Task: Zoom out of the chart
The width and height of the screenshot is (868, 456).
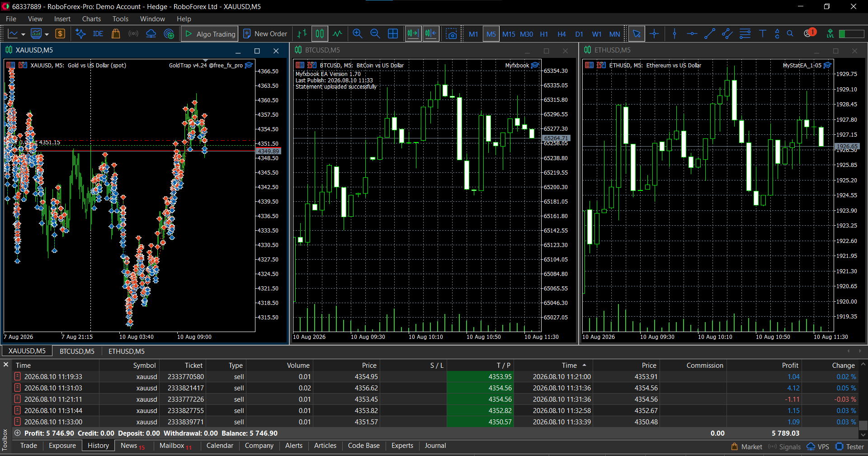Action: pos(375,34)
